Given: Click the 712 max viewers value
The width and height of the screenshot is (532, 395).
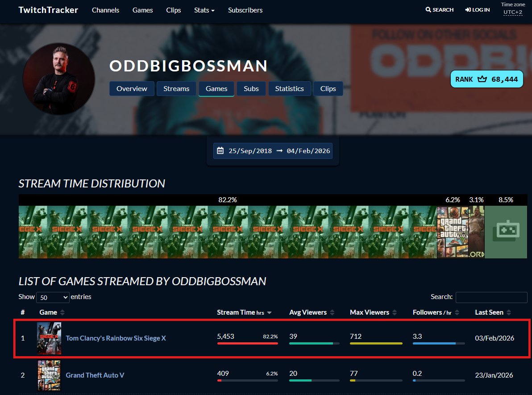Looking at the screenshot, I should (x=356, y=336).
